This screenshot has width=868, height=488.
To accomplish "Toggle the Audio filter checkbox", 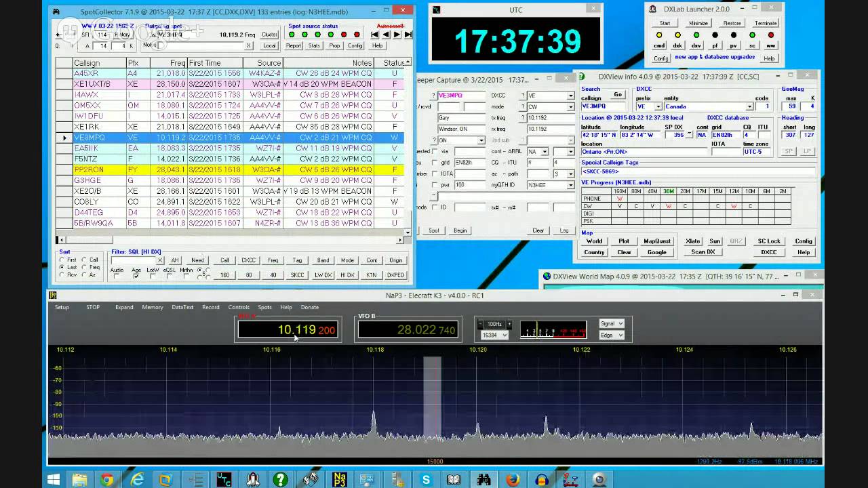I will click(x=117, y=277).
